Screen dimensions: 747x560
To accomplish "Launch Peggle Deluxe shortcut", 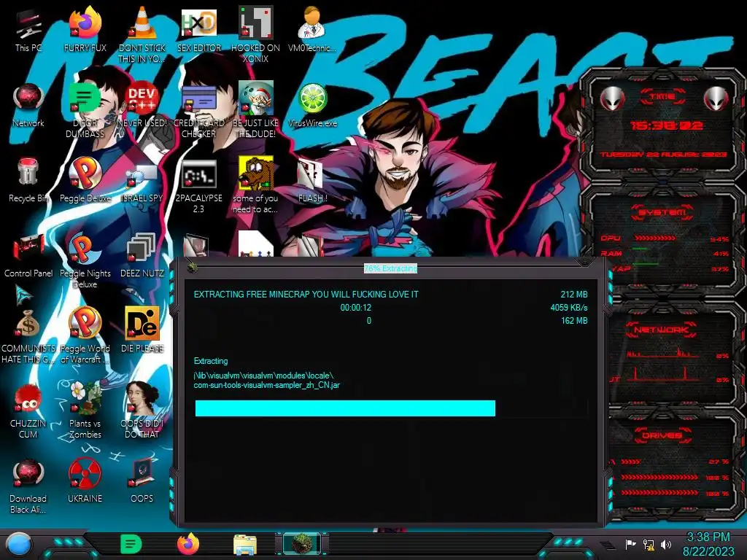I will click(x=85, y=181).
